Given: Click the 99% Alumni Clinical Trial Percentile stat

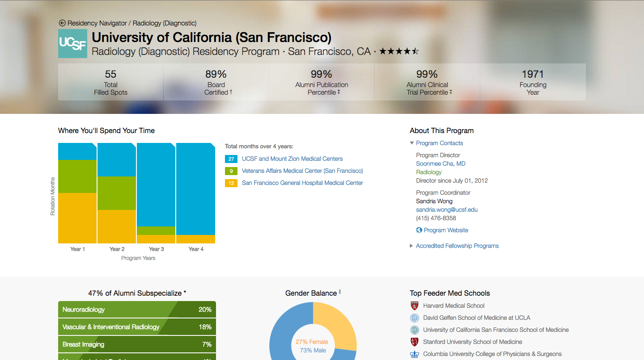Looking at the screenshot, I should (x=427, y=82).
